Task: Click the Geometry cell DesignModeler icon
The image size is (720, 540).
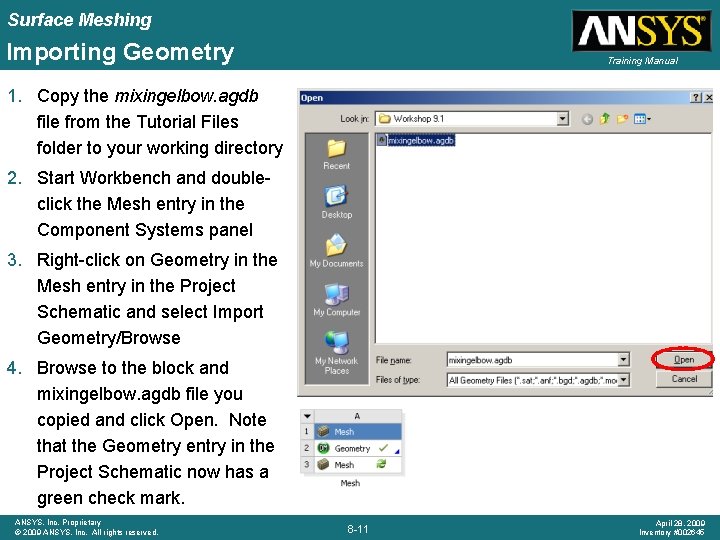Action: 323,448
